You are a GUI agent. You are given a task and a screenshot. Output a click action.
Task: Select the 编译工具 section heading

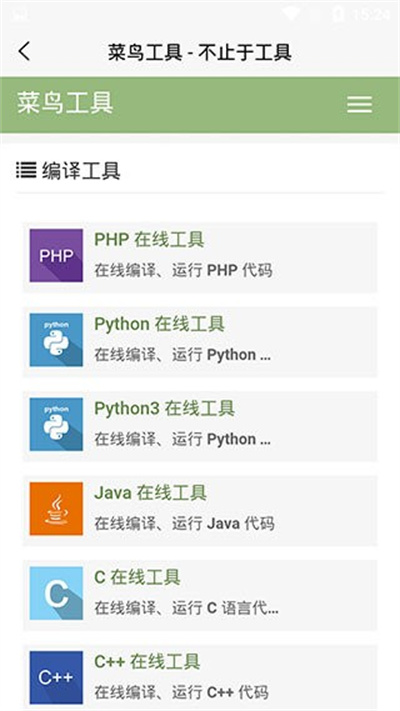pyautogui.click(x=81, y=171)
